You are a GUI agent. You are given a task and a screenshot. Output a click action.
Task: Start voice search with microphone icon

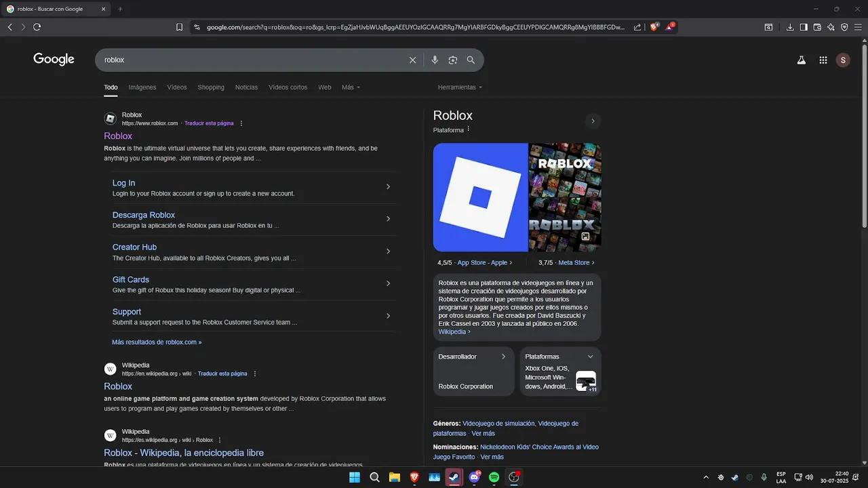click(435, 60)
